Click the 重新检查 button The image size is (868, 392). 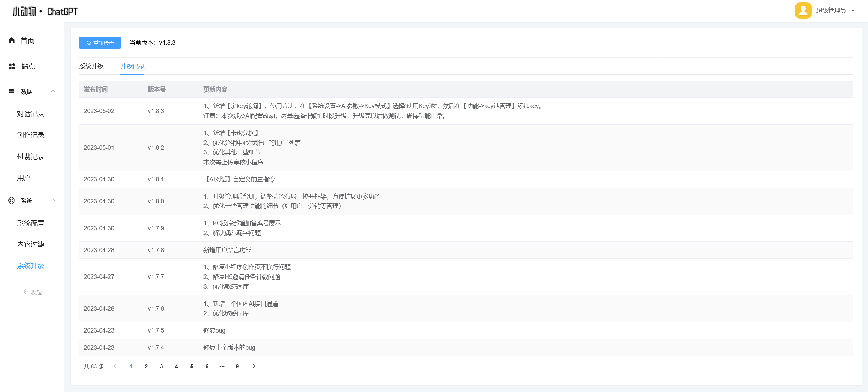[100, 43]
